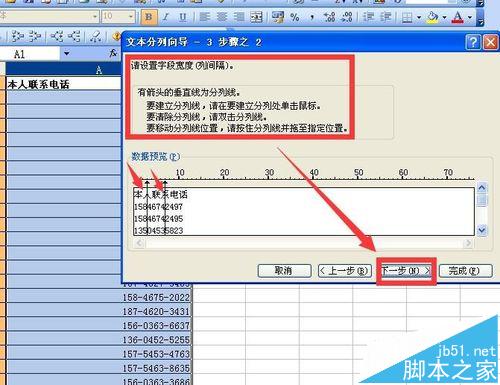Click Back (上一步) button
The height and width of the screenshot is (385, 500).
pos(345,271)
